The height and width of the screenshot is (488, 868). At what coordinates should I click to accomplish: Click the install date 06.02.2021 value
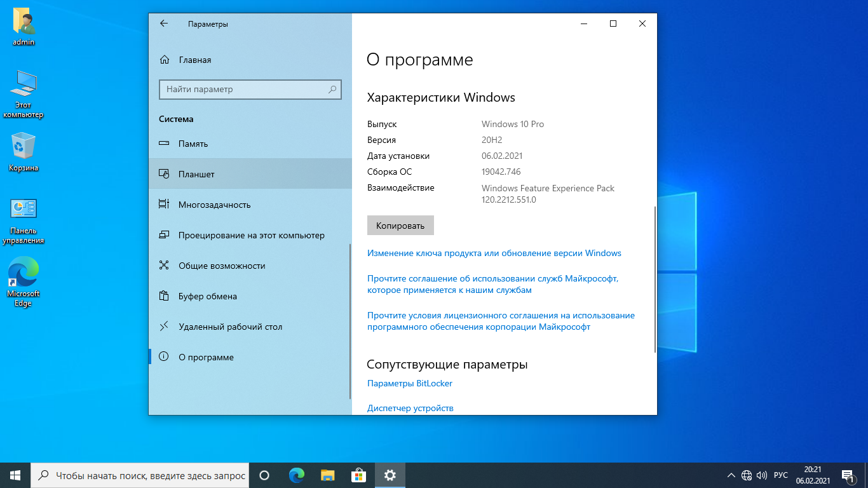pyautogui.click(x=502, y=156)
